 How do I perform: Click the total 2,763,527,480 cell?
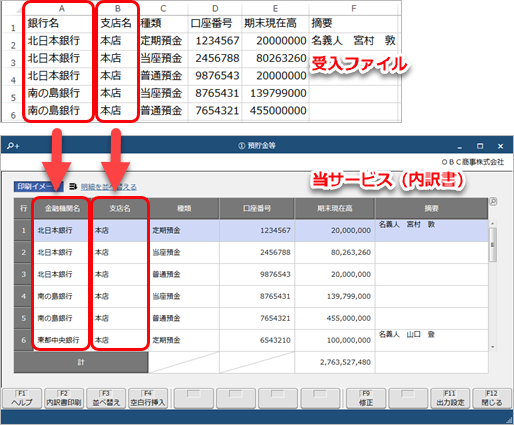click(x=335, y=362)
